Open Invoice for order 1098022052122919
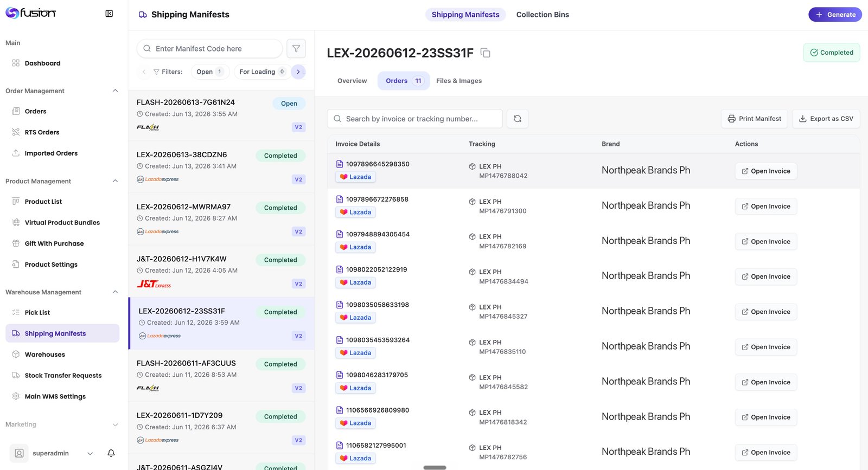The height and width of the screenshot is (470, 868). coord(765,277)
